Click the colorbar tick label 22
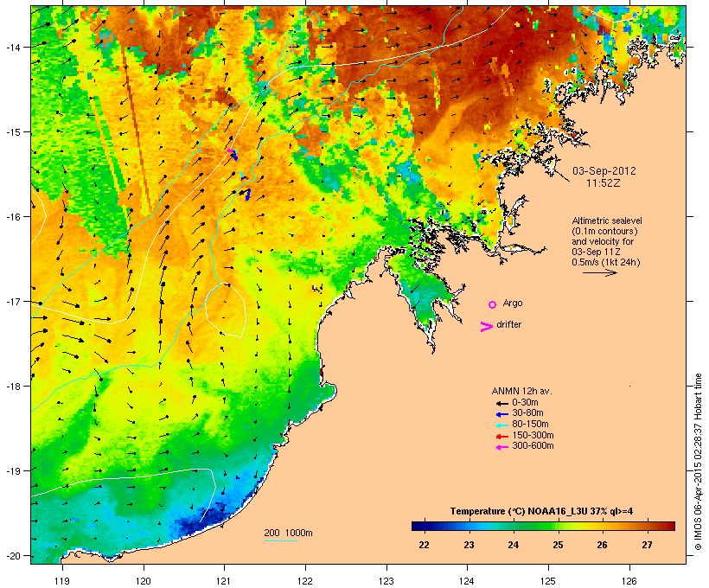 point(424,545)
